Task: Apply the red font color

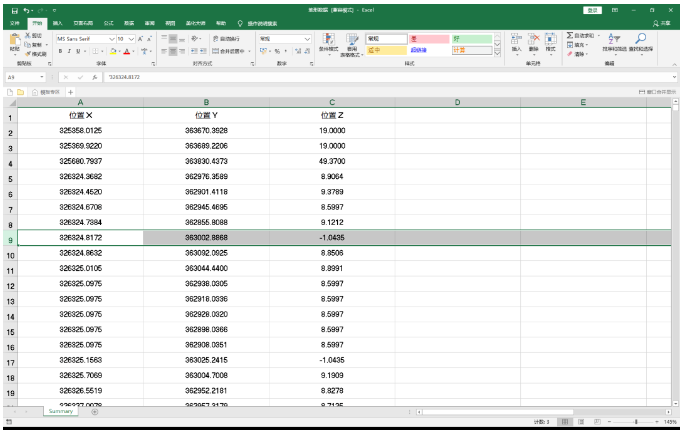Action: click(127, 51)
